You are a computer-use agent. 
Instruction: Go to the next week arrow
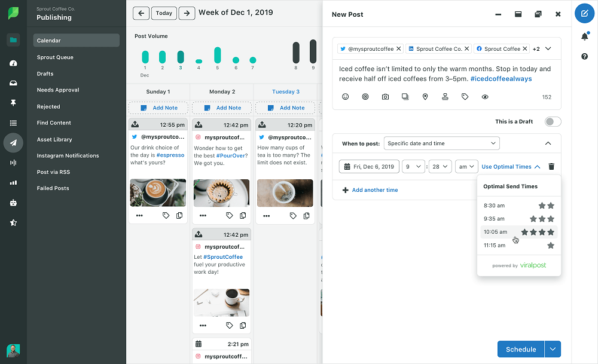187,13
